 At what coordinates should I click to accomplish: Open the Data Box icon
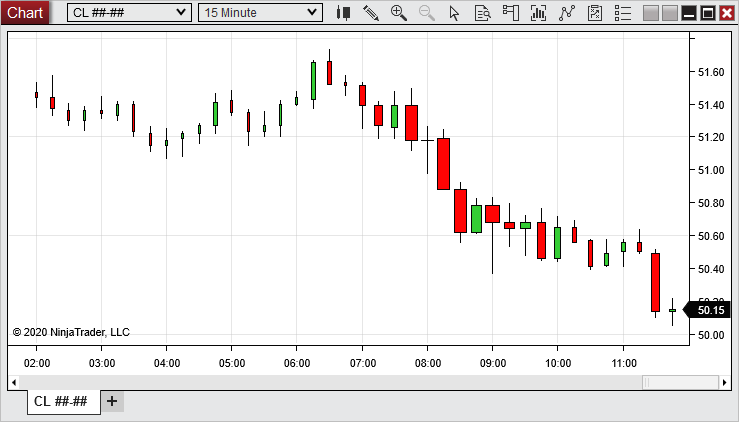pos(482,13)
